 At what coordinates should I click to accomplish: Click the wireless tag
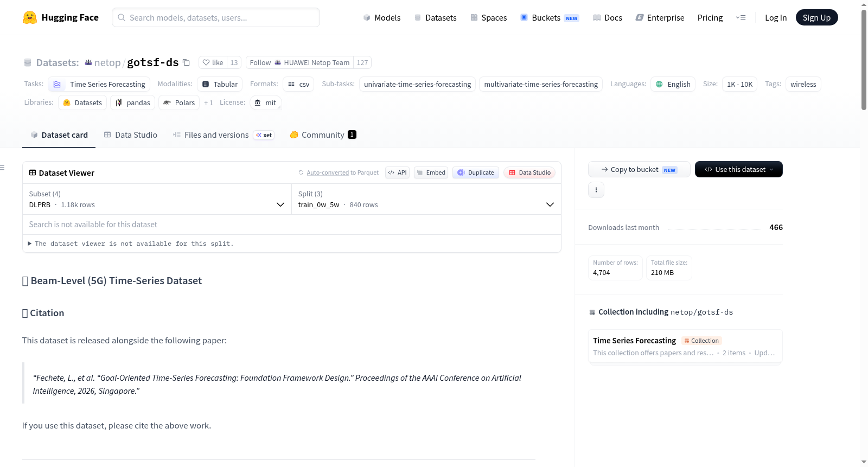[803, 84]
